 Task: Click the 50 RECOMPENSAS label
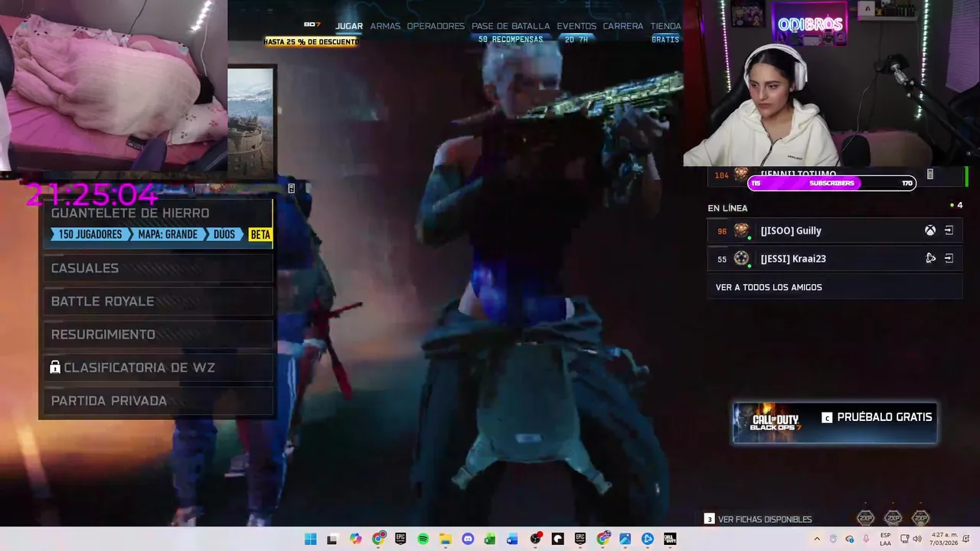click(x=511, y=39)
